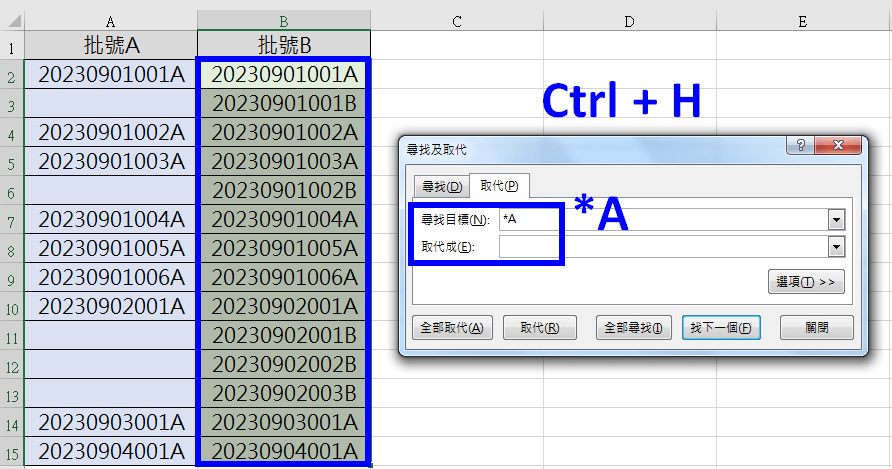Click row 6 header
892x469 pixels.
click(11, 190)
